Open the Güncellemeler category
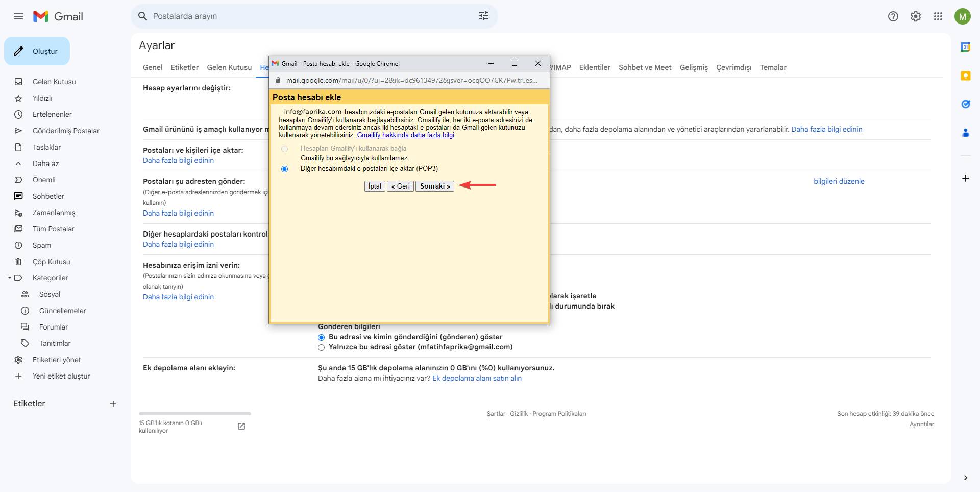This screenshot has height=492, width=980. 62,311
